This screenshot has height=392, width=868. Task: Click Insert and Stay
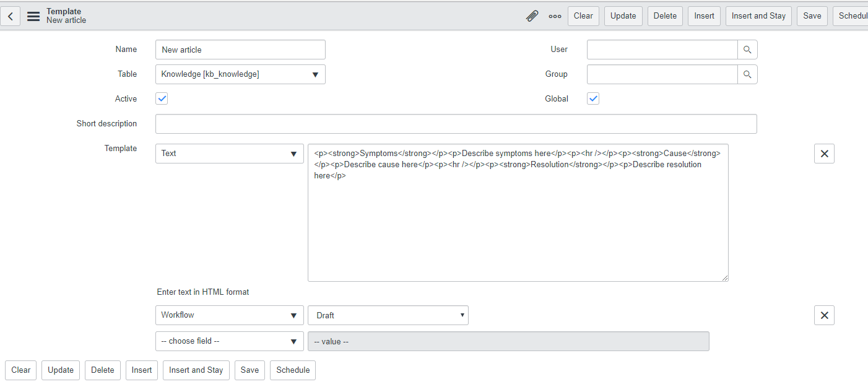[196, 370]
